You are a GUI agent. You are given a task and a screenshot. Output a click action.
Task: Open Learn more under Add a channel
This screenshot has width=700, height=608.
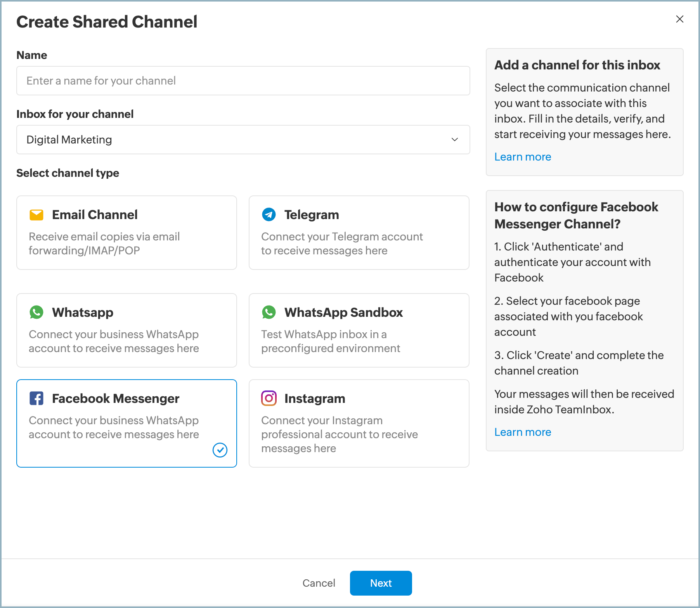coord(523,157)
